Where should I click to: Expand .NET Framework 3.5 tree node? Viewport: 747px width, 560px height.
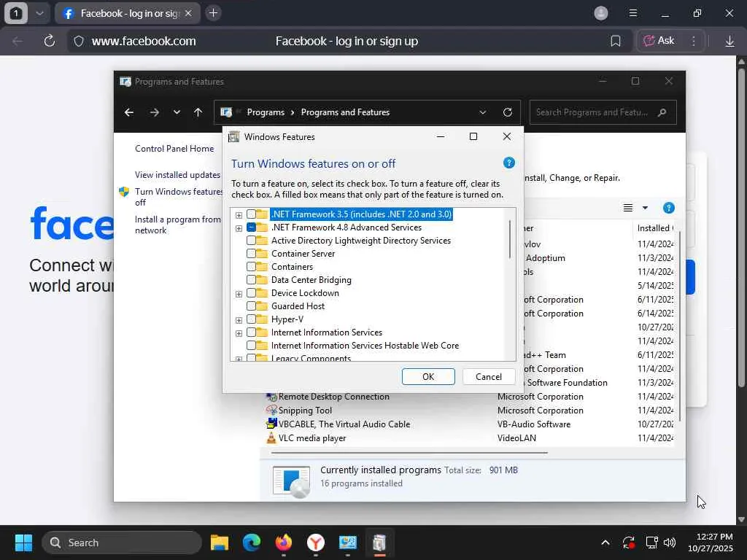tap(239, 215)
